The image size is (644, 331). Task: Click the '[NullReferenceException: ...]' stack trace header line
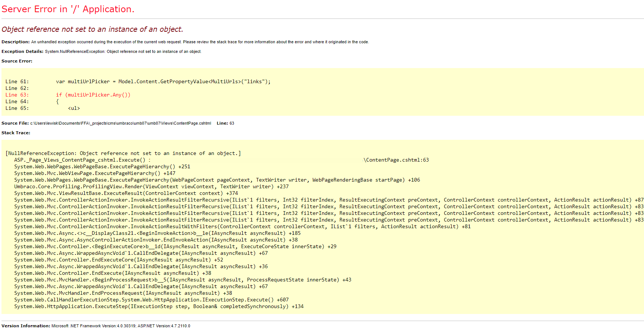[123, 153]
